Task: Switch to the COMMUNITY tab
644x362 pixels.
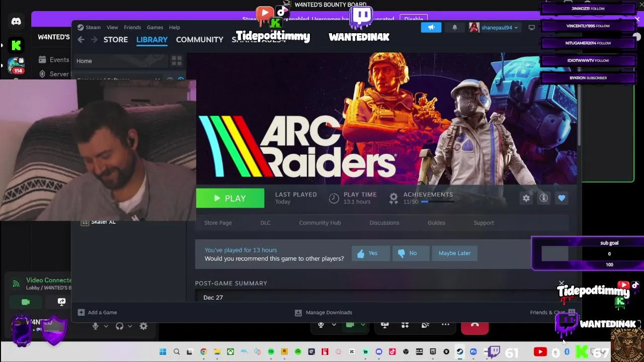Action: 200,39
